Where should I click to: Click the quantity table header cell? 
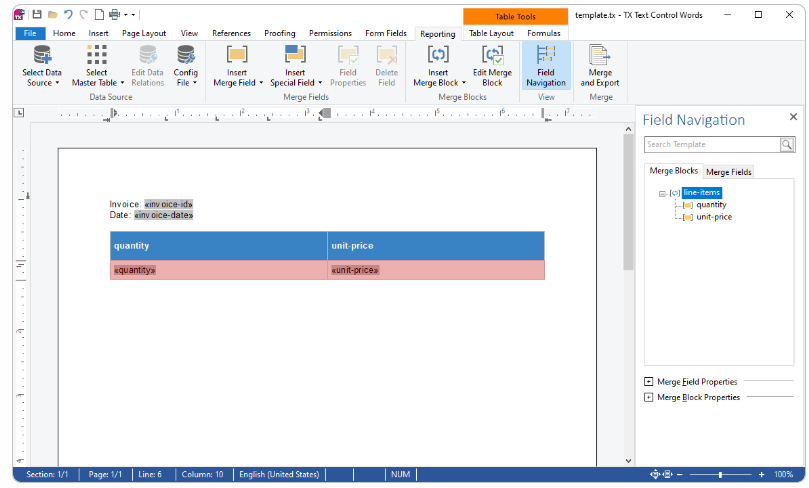219,246
